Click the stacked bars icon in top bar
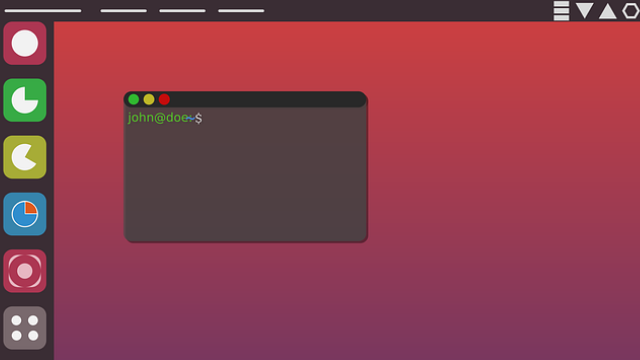The height and width of the screenshot is (360, 640). coord(561,11)
